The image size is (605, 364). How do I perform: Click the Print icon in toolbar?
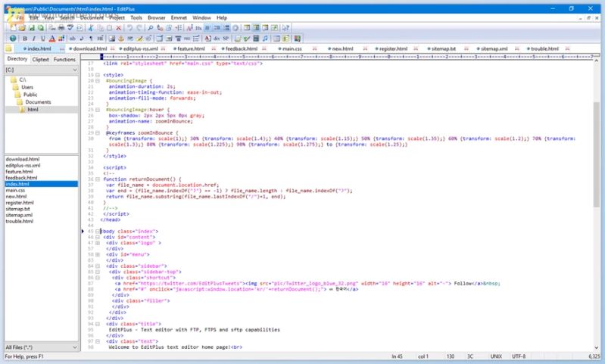point(61,28)
